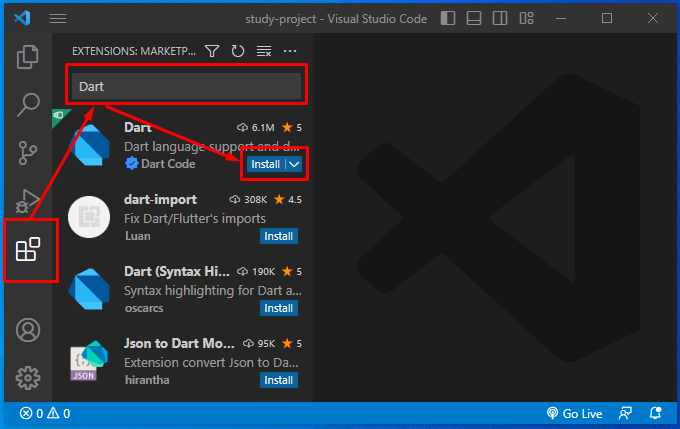Open the hamburger application menu

(58, 19)
